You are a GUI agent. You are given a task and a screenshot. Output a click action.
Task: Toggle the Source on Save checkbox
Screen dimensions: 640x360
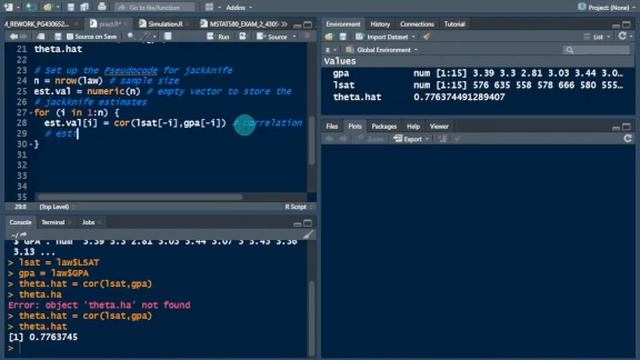click(x=70, y=37)
